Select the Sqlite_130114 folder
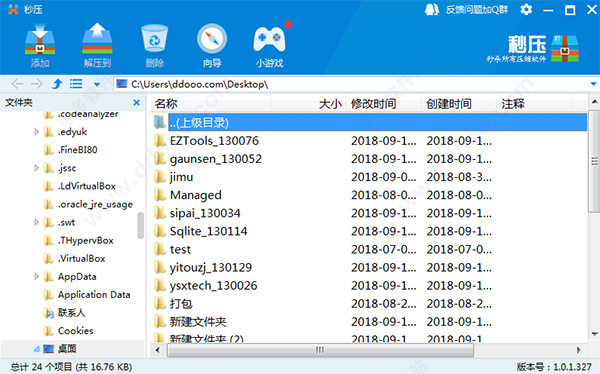This screenshot has height=374, width=600. [x=209, y=231]
